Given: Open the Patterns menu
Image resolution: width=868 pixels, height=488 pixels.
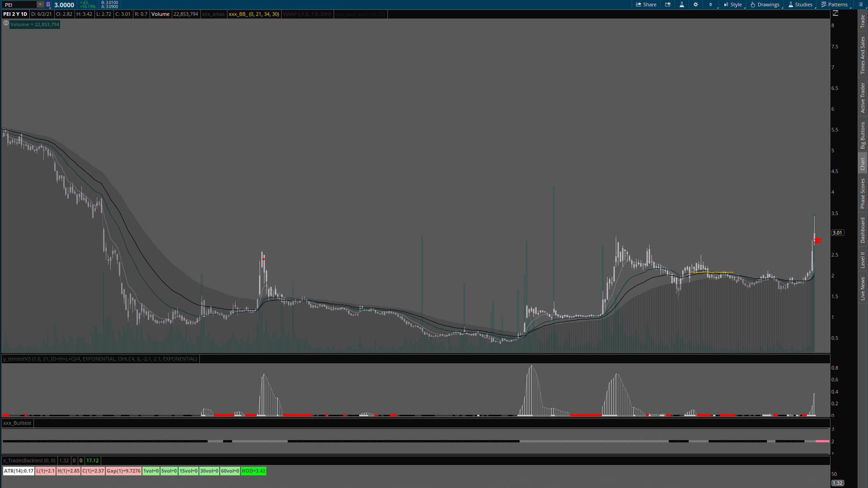Looking at the screenshot, I should pos(835,5).
